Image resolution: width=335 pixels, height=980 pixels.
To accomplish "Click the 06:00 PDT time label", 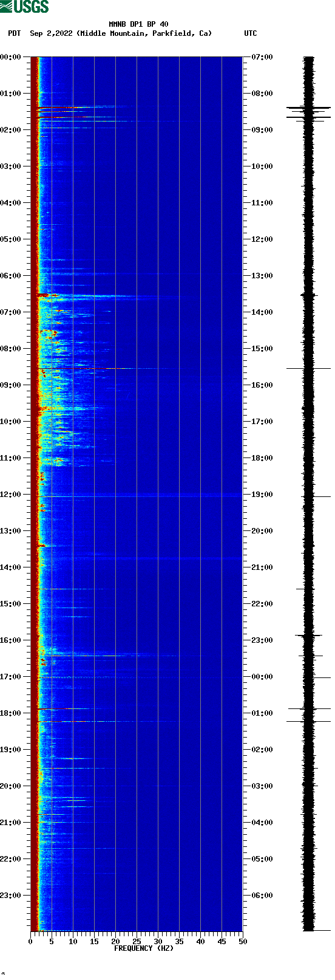I will click(10, 276).
